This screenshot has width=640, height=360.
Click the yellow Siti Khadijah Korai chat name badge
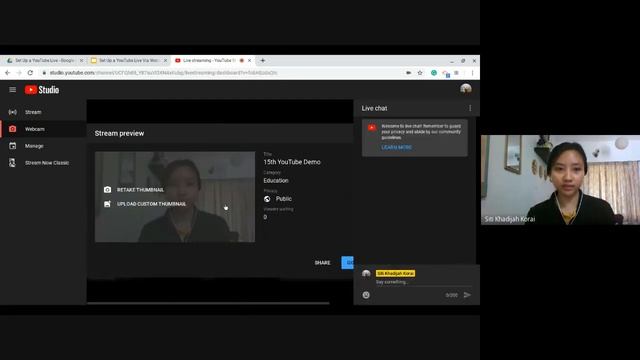click(x=395, y=273)
